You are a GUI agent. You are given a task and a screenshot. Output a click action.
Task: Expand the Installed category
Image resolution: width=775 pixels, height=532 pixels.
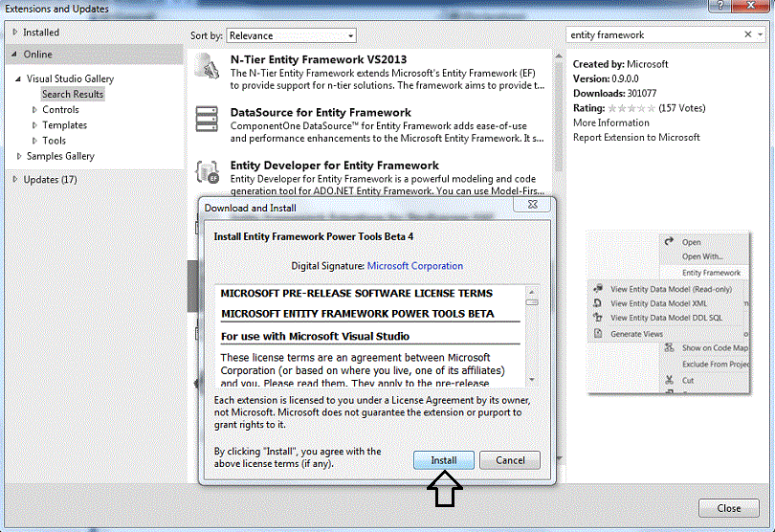point(14,32)
